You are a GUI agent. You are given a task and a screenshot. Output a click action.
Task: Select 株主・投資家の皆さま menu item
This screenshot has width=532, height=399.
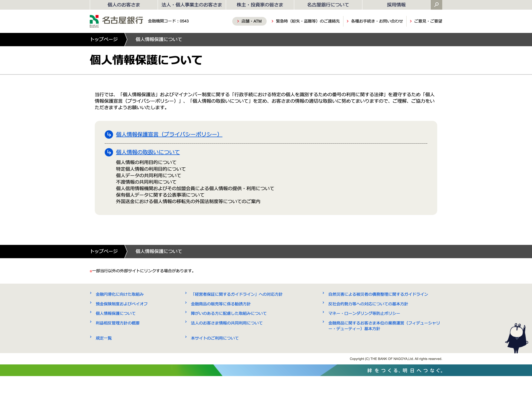pyautogui.click(x=260, y=5)
